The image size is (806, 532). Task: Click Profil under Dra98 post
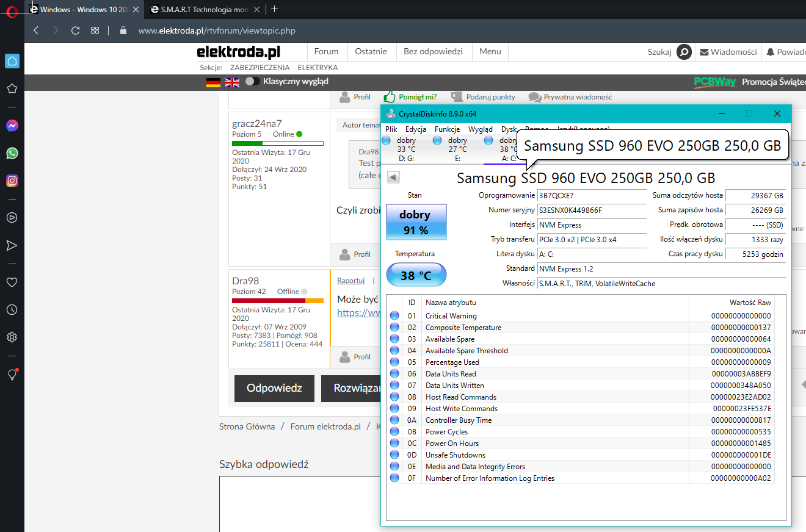[355, 356]
